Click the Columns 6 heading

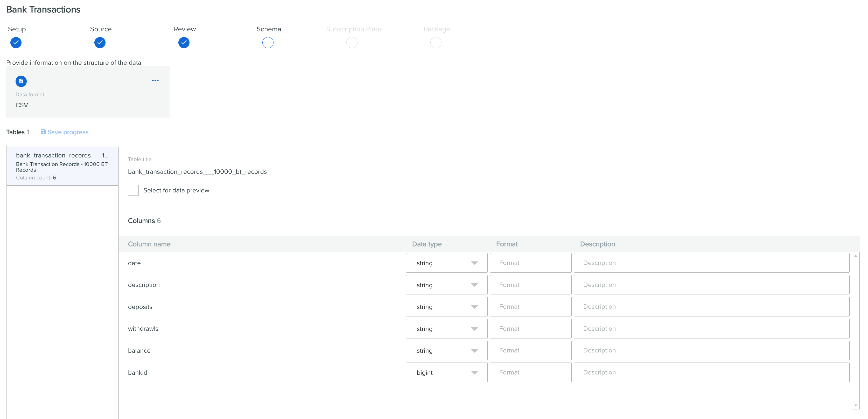click(144, 221)
